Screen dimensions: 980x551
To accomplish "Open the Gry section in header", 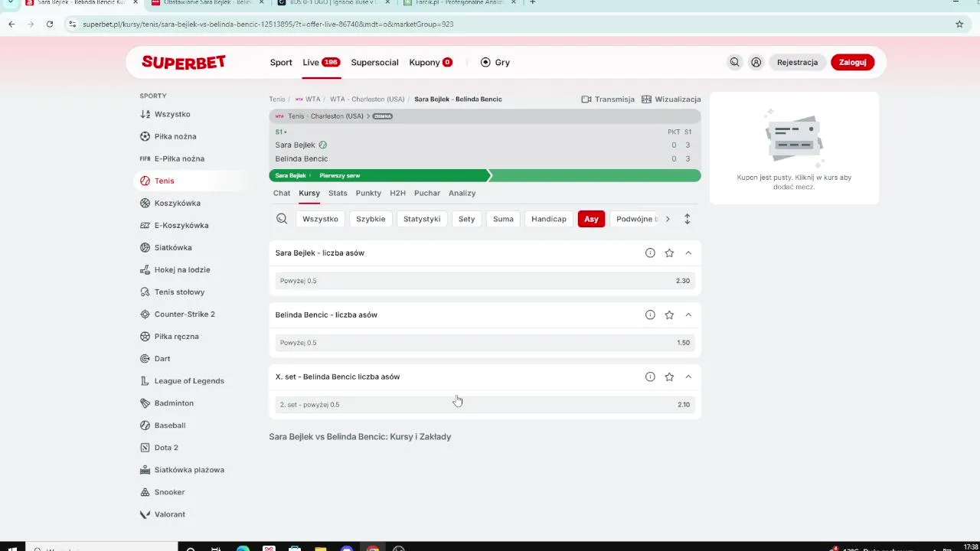I will click(x=495, y=63).
